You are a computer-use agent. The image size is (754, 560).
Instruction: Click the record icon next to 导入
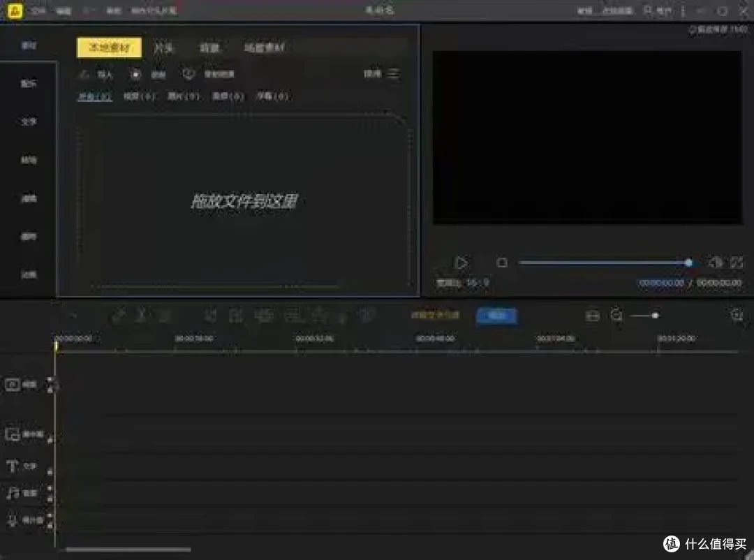tap(135, 74)
